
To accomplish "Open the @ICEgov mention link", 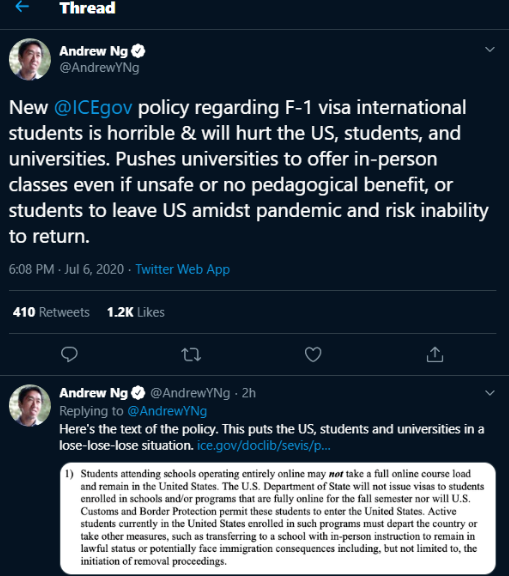I will tap(93, 108).
